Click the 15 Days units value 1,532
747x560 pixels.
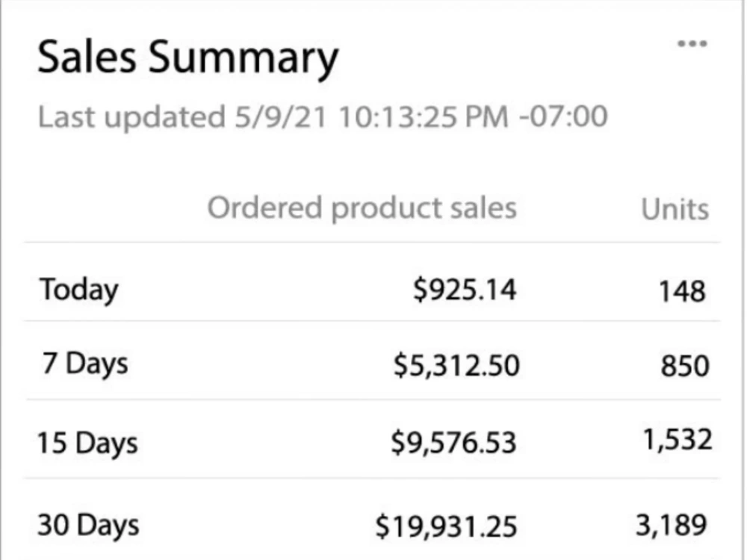point(678,439)
